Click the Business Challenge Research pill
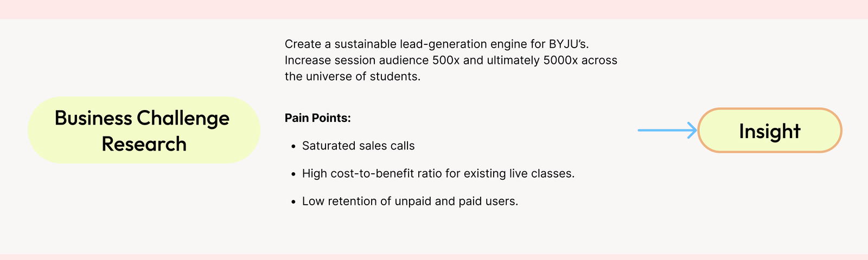Image resolution: width=868 pixels, height=260 pixels. [x=144, y=130]
